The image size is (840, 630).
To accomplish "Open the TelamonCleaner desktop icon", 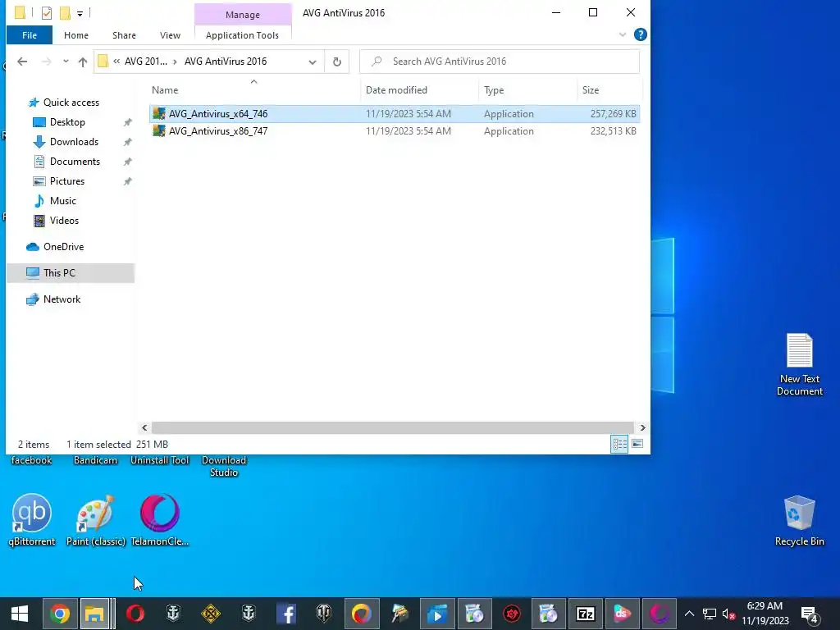I will 160,519.
